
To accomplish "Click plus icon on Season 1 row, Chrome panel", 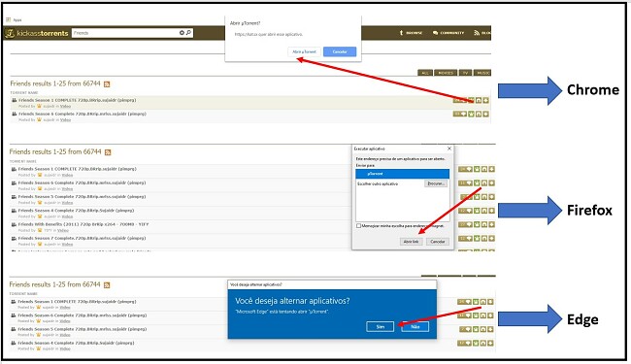I will [485, 100].
